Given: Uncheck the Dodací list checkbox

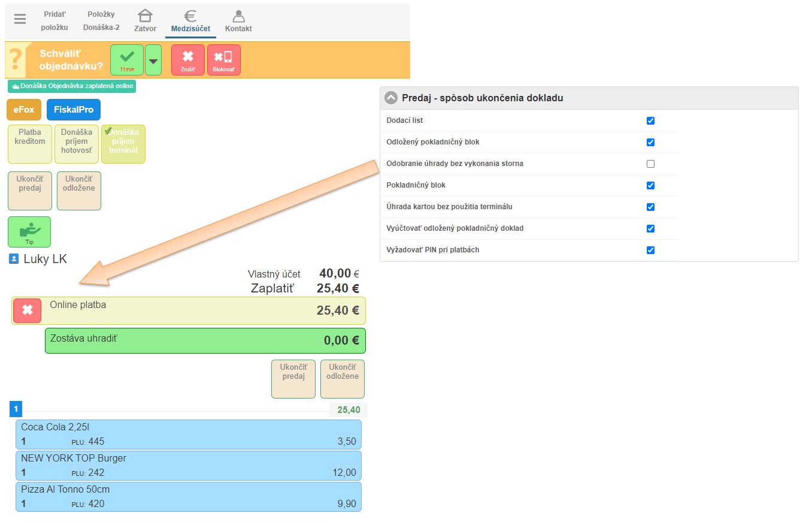Looking at the screenshot, I should pyautogui.click(x=650, y=120).
